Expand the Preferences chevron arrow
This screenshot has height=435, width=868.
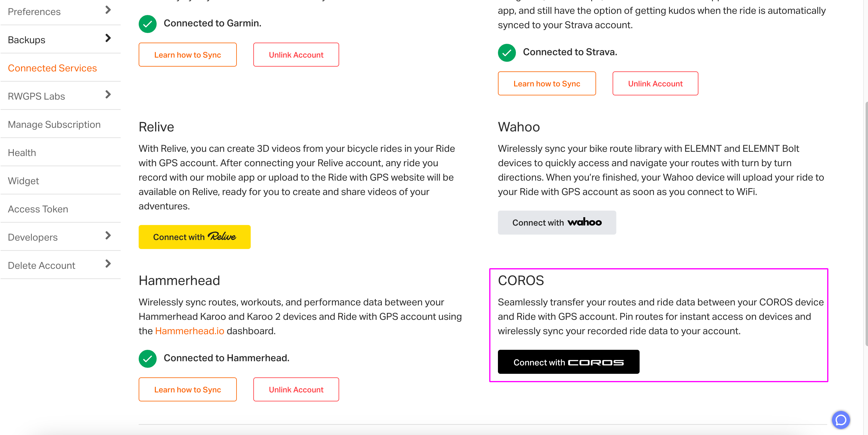click(x=108, y=10)
